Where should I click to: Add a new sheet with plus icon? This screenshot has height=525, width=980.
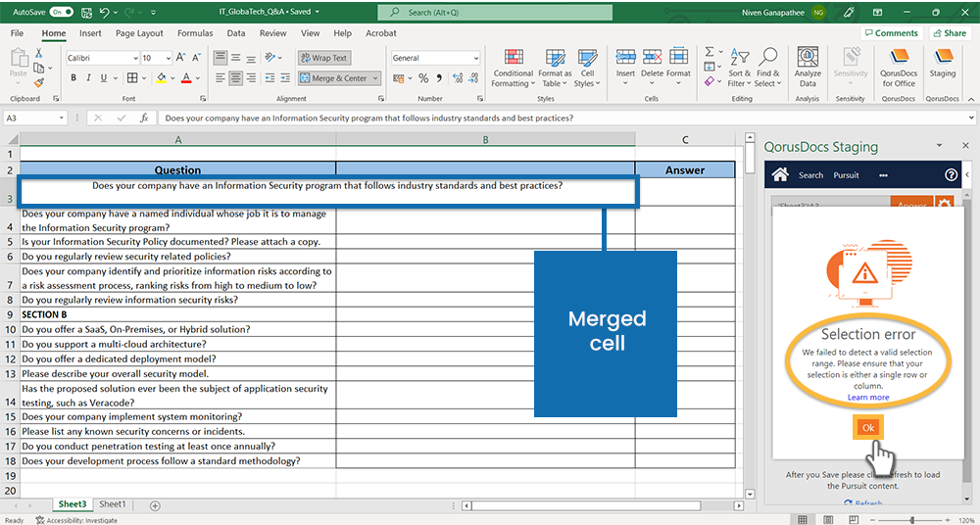pyautogui.click(x=155, y=505)
